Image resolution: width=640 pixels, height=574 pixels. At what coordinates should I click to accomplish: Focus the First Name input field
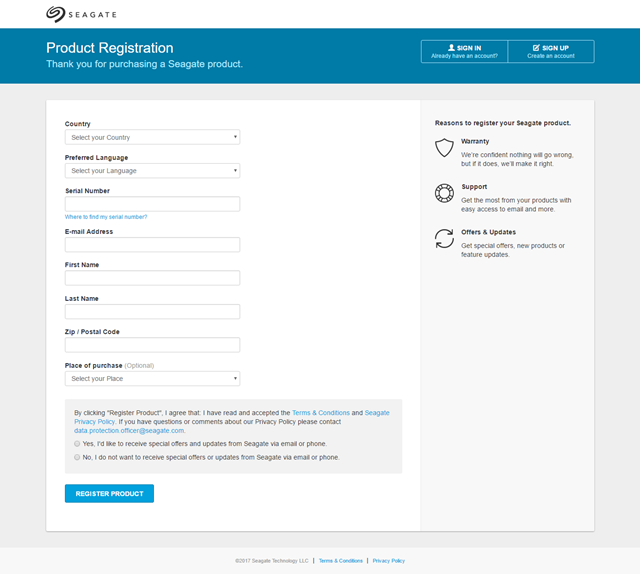pos(152,278)
